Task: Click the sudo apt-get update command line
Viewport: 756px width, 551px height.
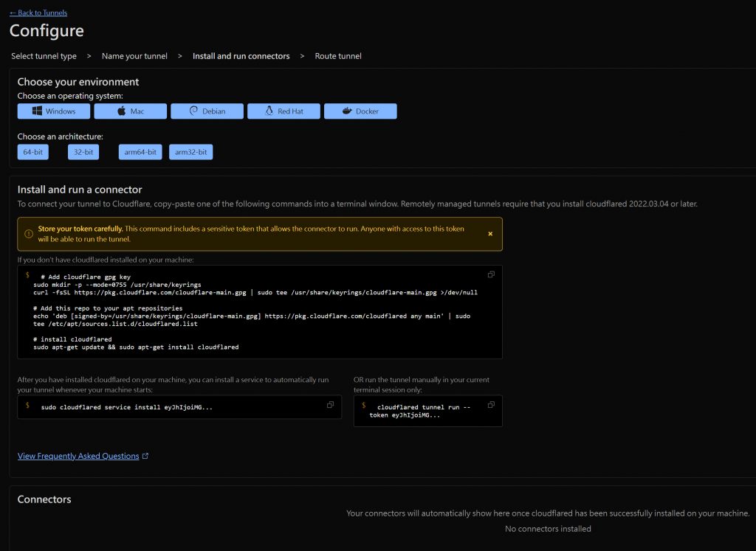Action: (136, 347)
